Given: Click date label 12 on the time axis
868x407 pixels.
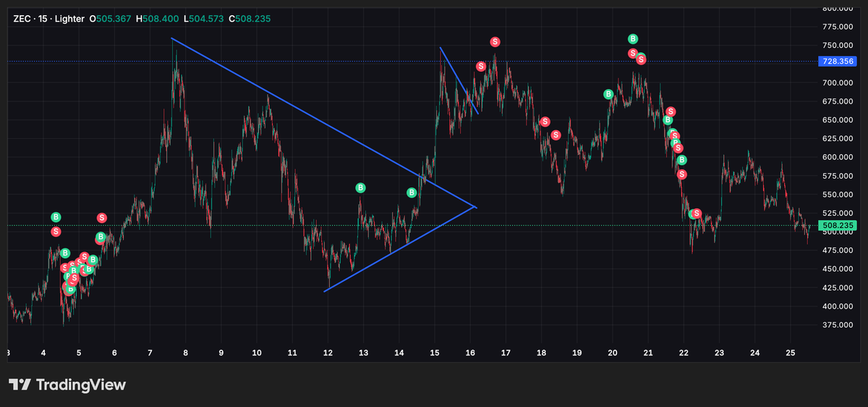Looking at the screenshot, I should click(328, 353).
